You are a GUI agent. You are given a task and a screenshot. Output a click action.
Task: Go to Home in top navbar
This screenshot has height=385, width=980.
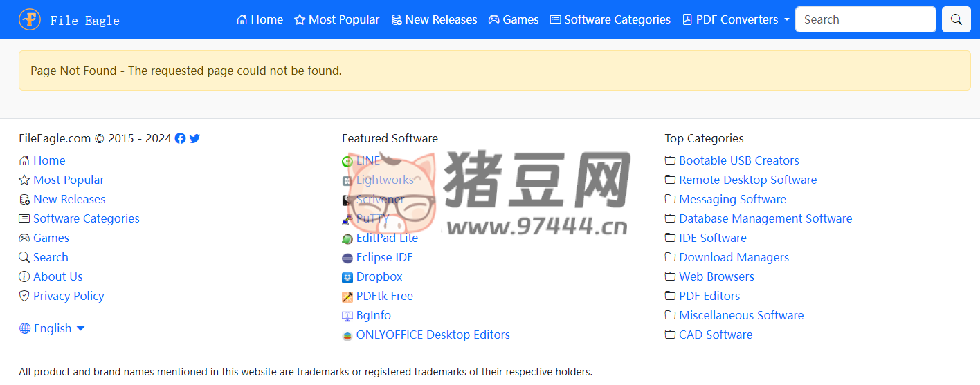260,19
